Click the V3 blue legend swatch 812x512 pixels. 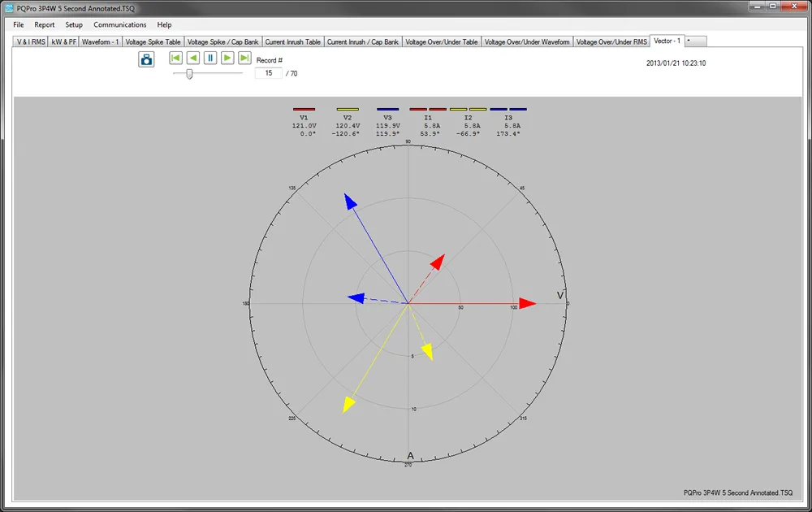[x=388, y=110]
